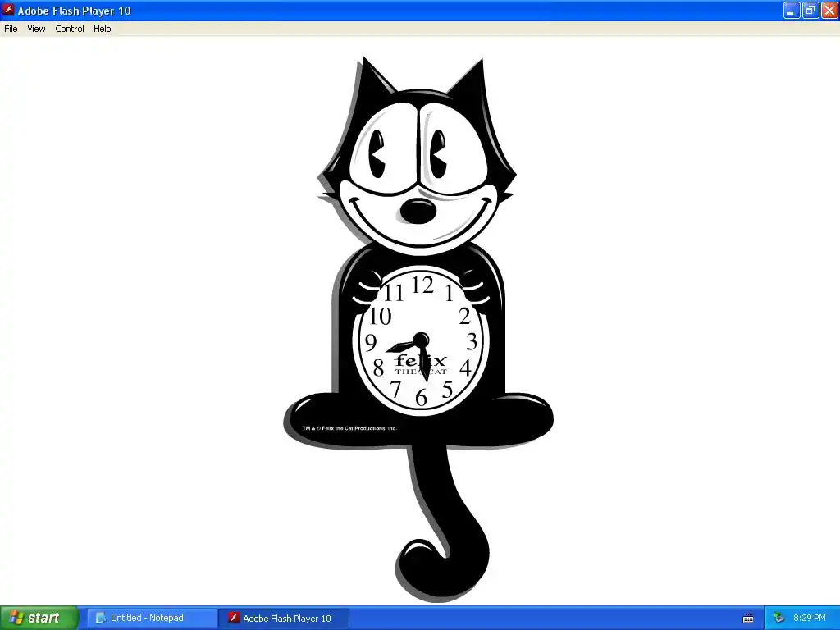The height and width of the screenshot is (630, 840).
Task: Close the Adobe Flash Player window
Action: click(x=829, y=10)
